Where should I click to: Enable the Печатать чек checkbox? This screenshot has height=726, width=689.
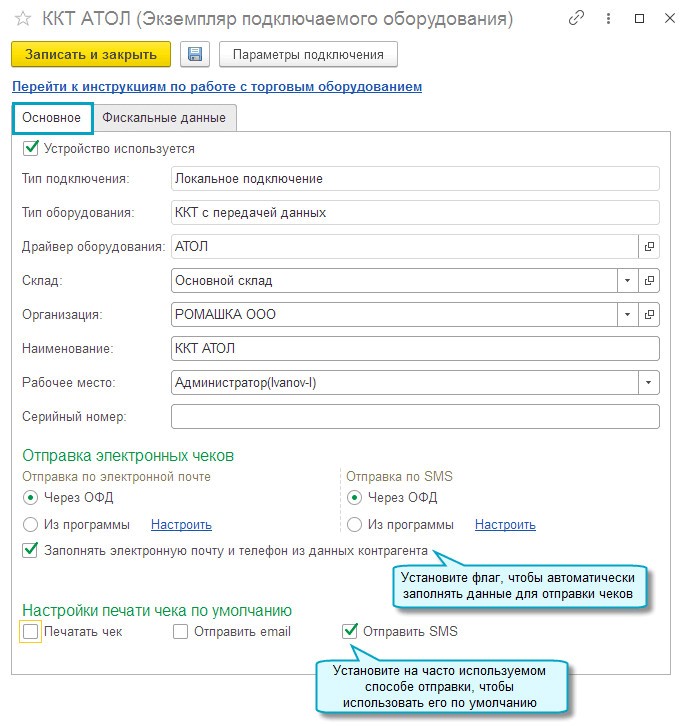[30, 631]
